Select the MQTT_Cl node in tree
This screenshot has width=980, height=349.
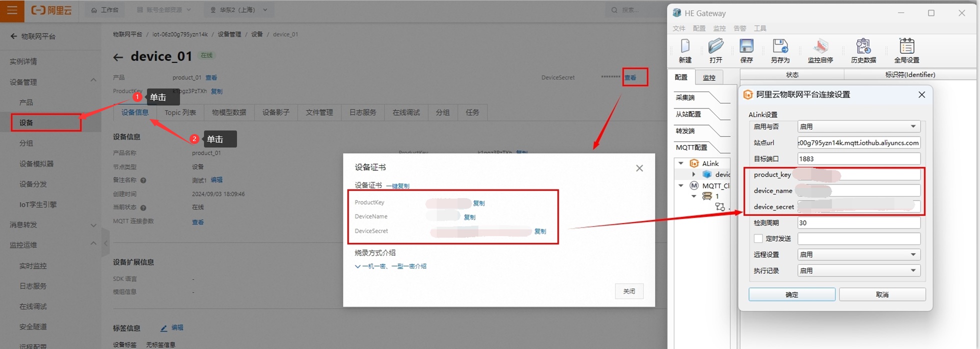pos(715,185)
